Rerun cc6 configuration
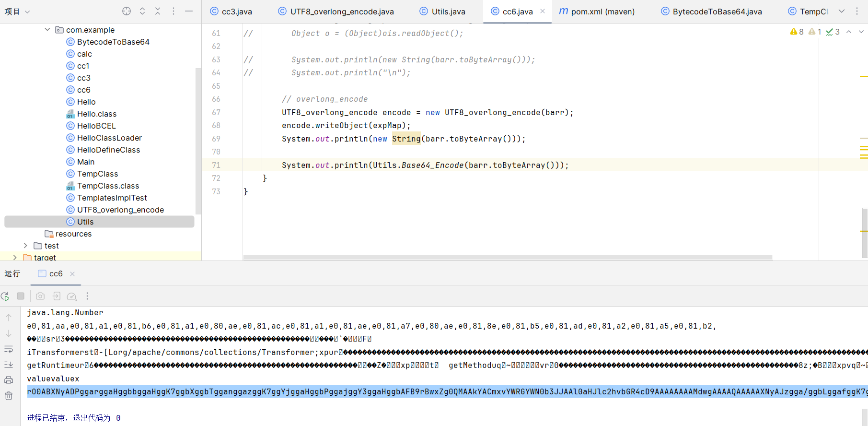Viewport: 868px width, 426px height. [5, 296]
